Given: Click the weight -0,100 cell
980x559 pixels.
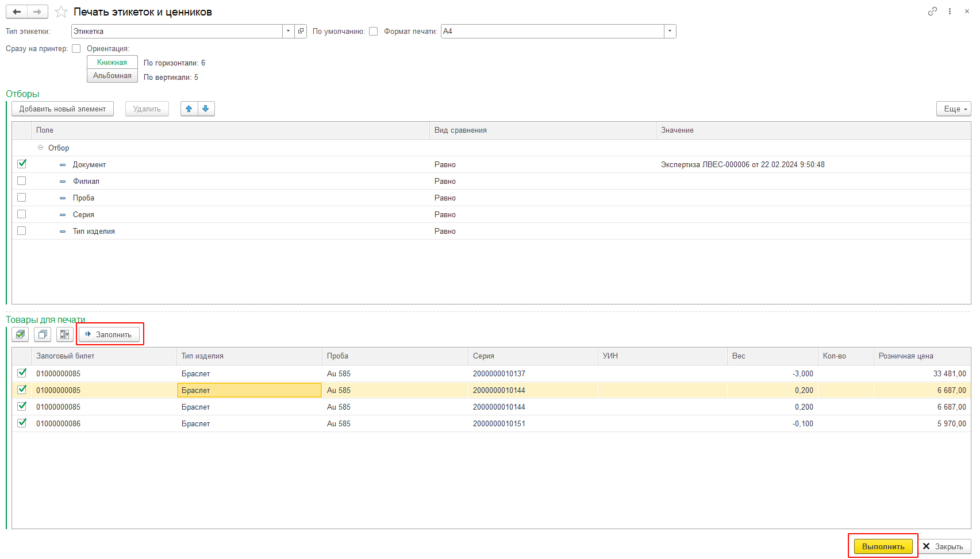Looking at the screenshot, I should (x=773, y=423).
